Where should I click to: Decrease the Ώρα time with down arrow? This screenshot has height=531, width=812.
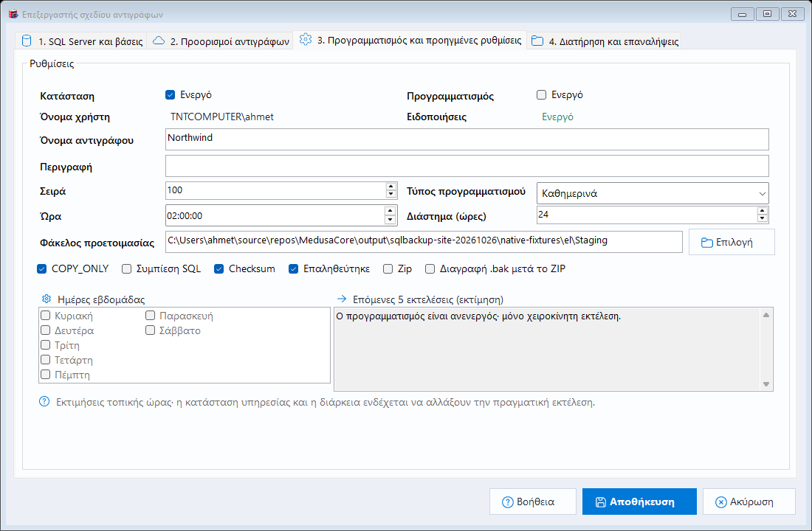390,220
